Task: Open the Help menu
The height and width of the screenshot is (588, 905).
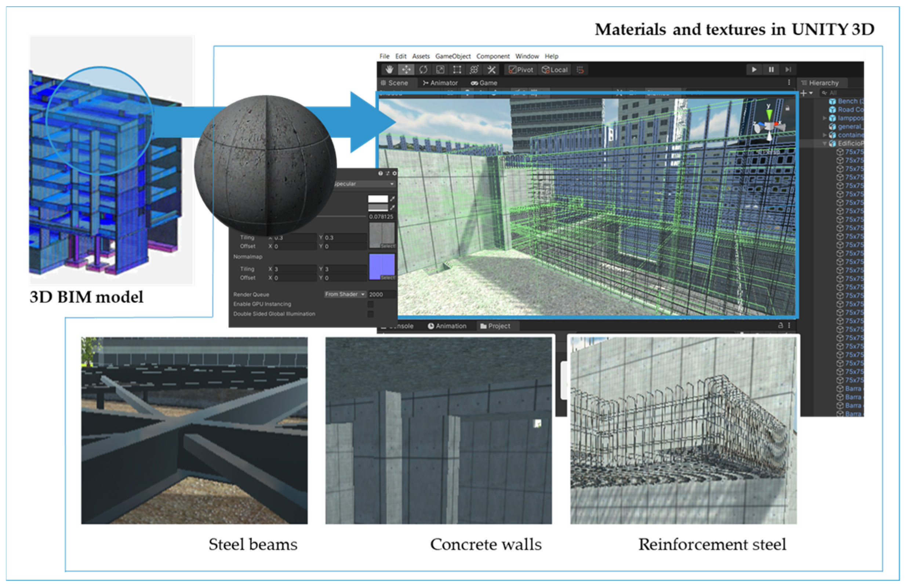Action: tap(551, 56)
